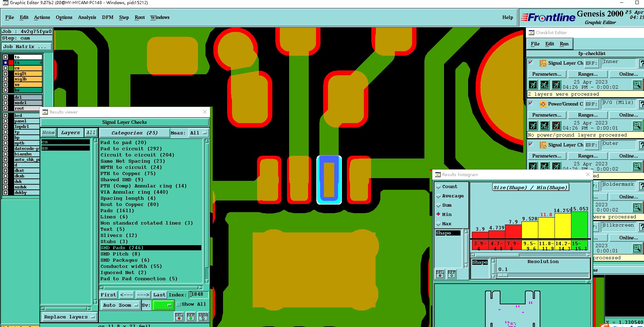Go to next result arrow button
Image resolution: width=644 pixels, height=327 pixels.
(142, 295)
